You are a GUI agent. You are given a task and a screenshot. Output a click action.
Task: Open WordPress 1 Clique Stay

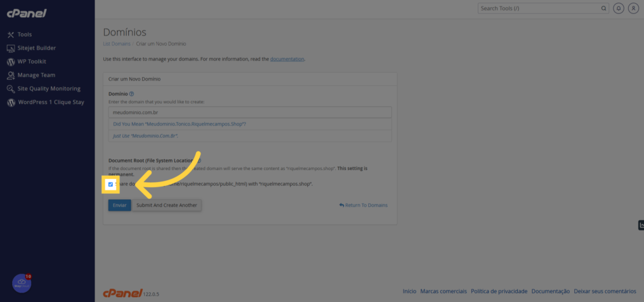tap(51, 102)
